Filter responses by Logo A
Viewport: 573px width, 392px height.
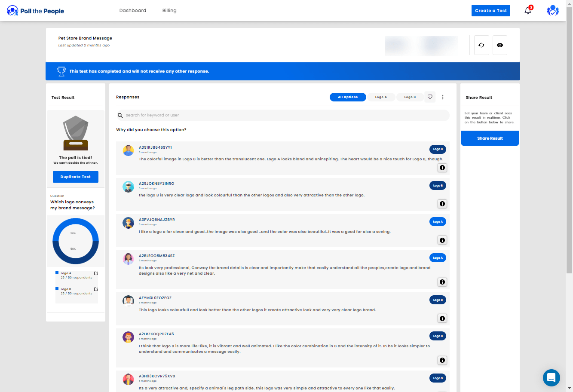pos(381,97)
